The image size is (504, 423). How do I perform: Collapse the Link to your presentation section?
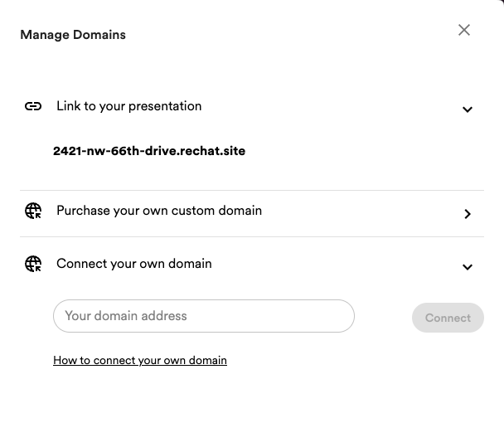468,109
